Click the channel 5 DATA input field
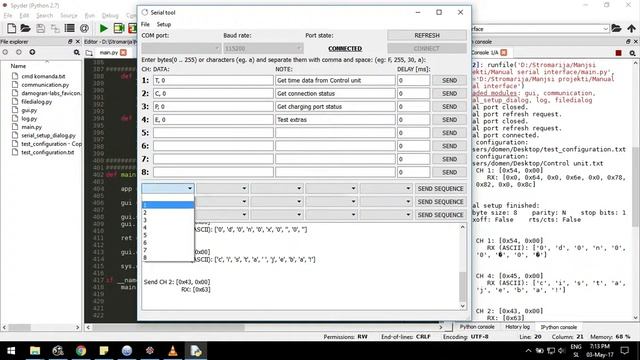The height and width of the screenshot is (360, 640). point(213,133)
